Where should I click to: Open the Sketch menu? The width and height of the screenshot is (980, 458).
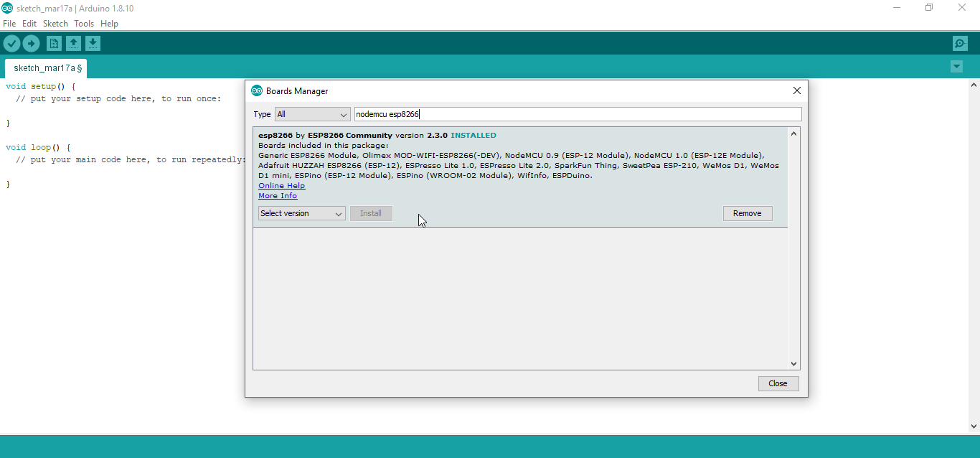[55, 24]
